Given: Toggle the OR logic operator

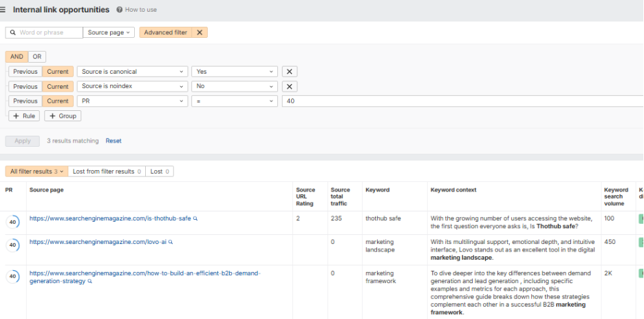Looking at the screenshot, I should coord(37,56).
